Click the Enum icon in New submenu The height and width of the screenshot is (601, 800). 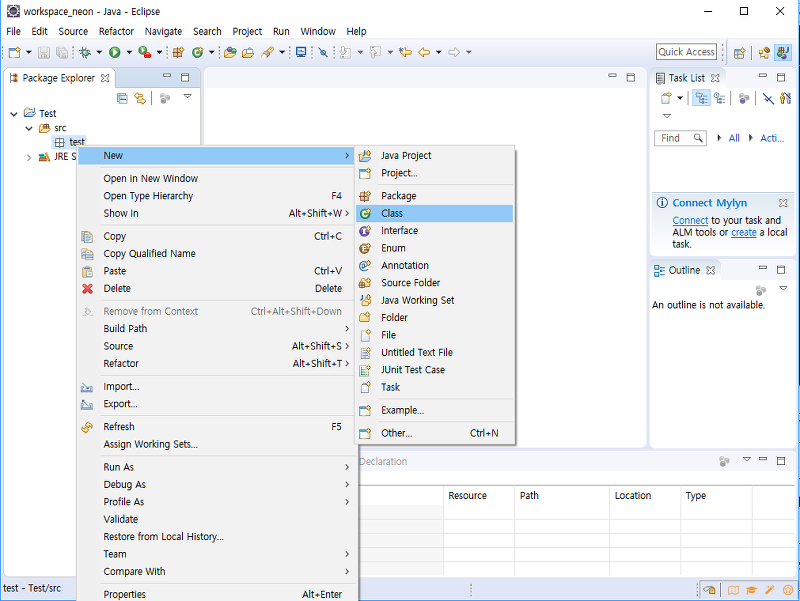365,248
